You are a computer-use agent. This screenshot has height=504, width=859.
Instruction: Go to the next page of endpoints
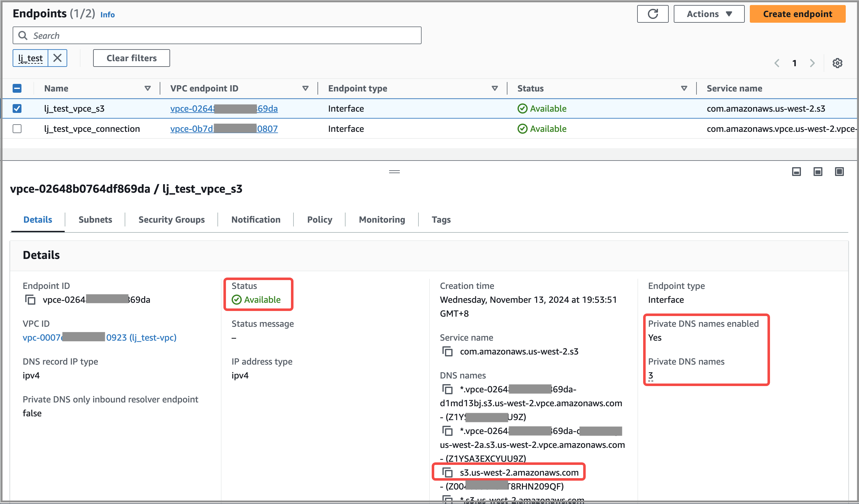tap(812, 63)
